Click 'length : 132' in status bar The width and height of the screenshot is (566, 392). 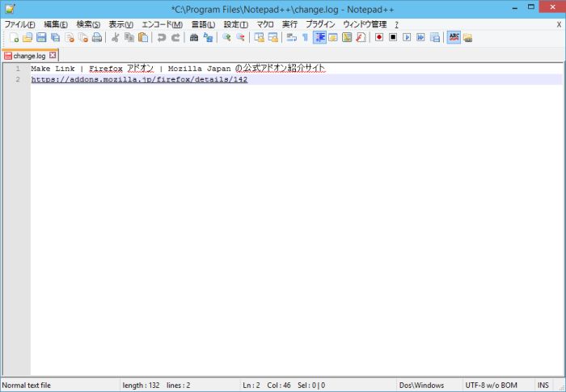pos(141,386)
